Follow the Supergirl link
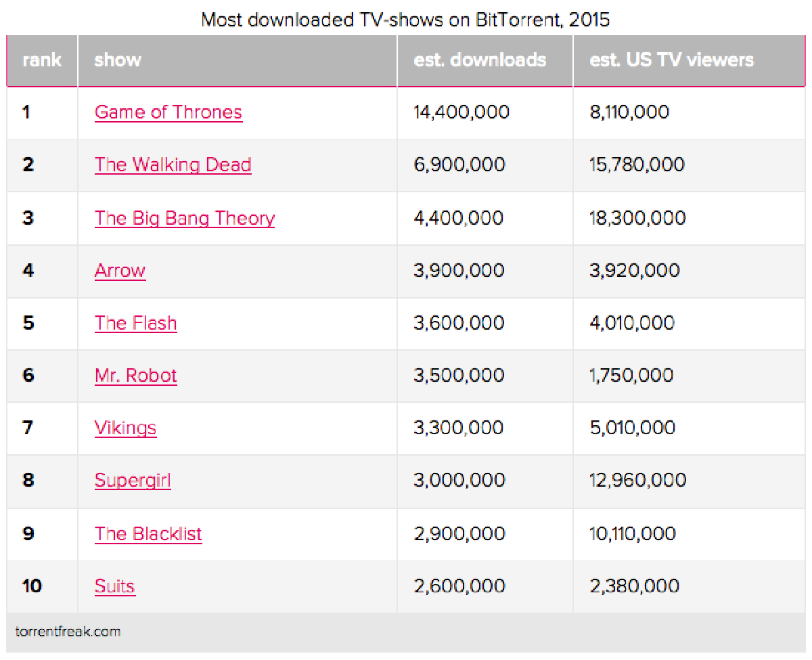Viewport: 812px width, 660px height. pyautogui.click(x=133, y=481)
